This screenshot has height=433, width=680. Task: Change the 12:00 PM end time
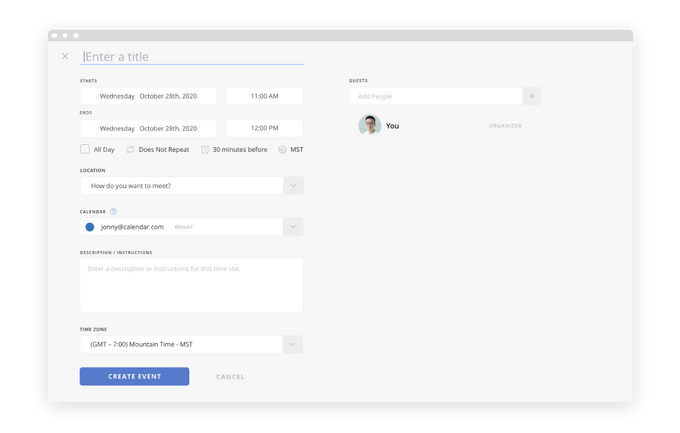[265, 128]
